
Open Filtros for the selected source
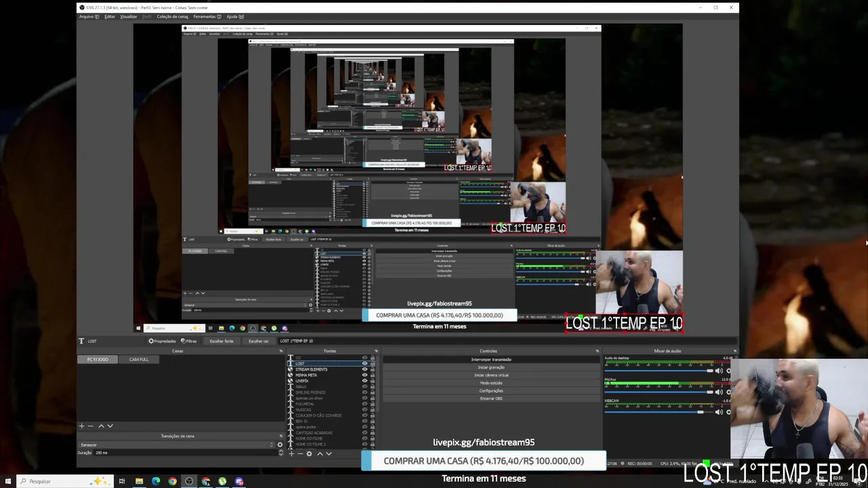pyautogui.click(x=189, y=341)
